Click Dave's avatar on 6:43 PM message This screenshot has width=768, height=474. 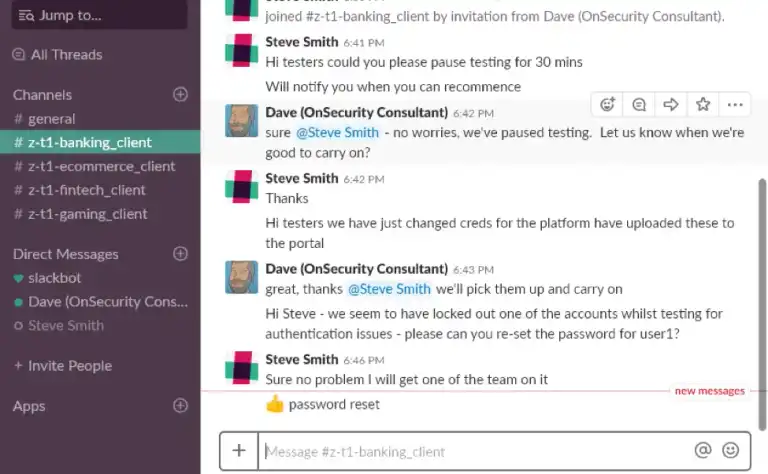coord(241,277)
